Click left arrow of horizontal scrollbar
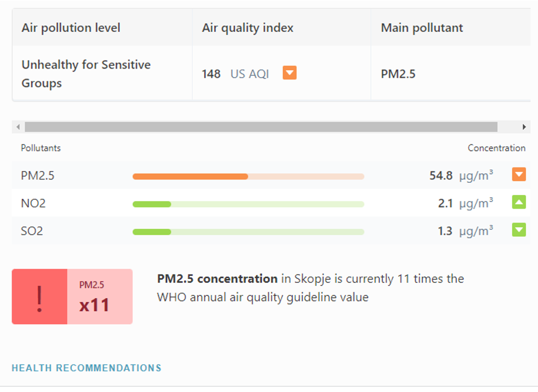 point(18,127)
